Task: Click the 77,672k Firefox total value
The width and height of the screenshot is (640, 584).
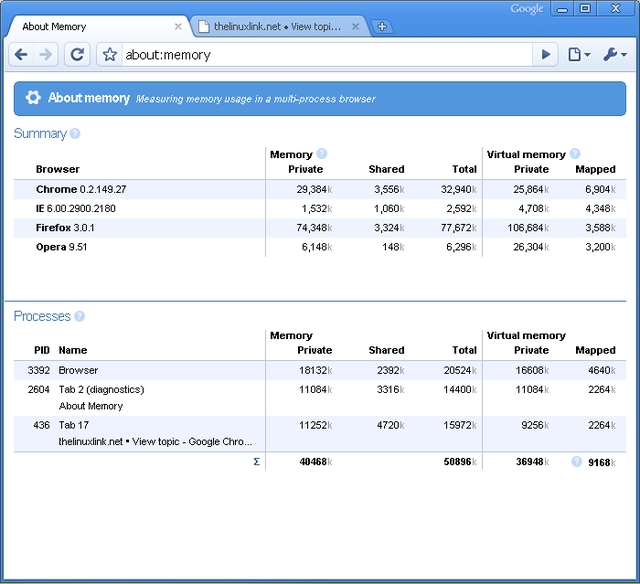Action: (458, 228)
